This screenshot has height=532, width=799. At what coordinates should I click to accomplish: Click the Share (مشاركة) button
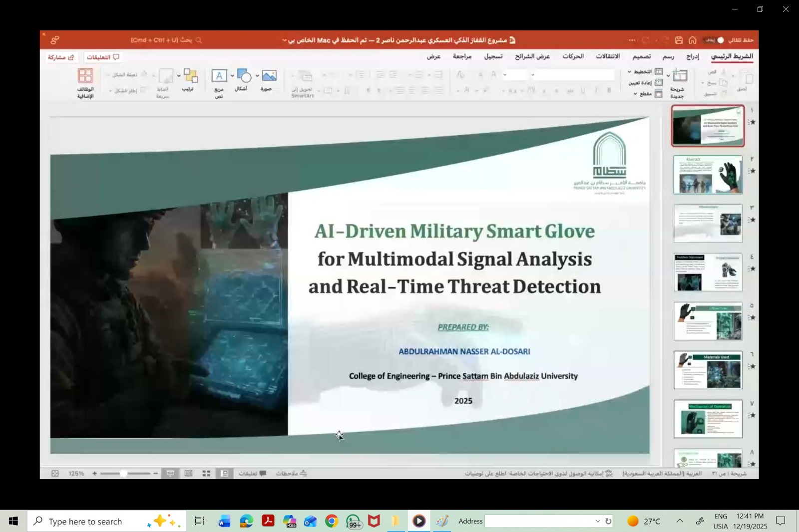point(60,57)
